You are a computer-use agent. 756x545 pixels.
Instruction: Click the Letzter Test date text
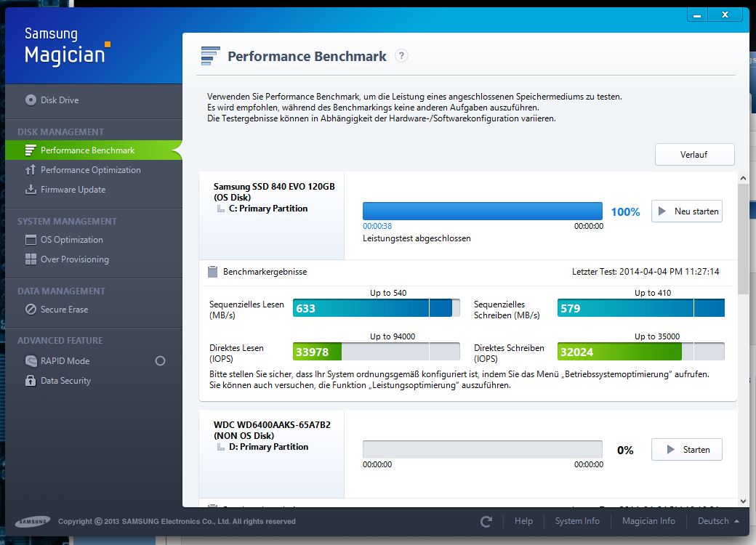(x=646, y=272)
